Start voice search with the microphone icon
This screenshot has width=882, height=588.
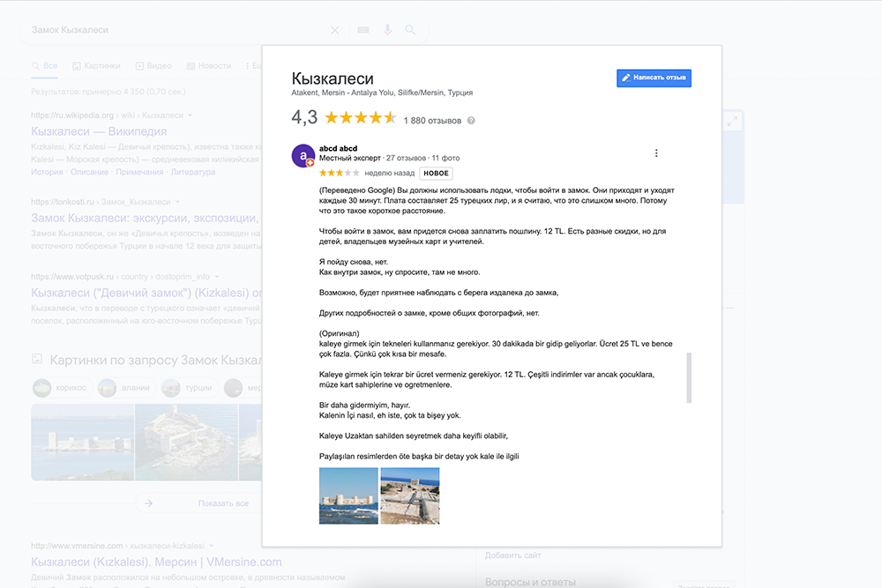pos(387,30)
